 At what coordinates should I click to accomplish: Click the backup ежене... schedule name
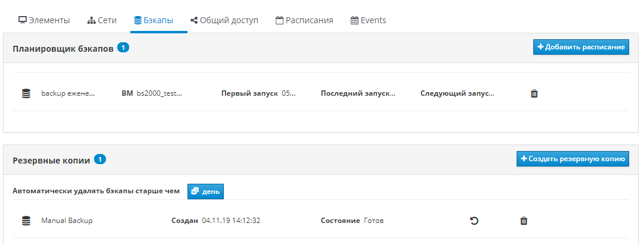pos(68,93)
